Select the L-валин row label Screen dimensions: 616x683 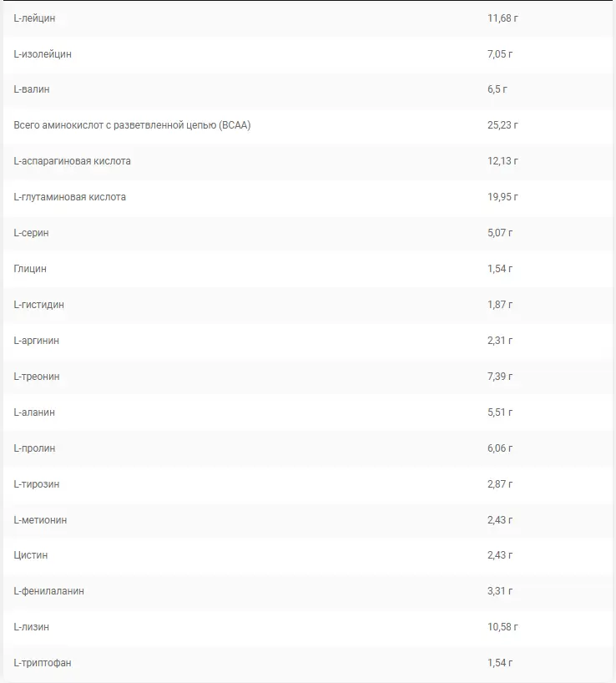32,89
